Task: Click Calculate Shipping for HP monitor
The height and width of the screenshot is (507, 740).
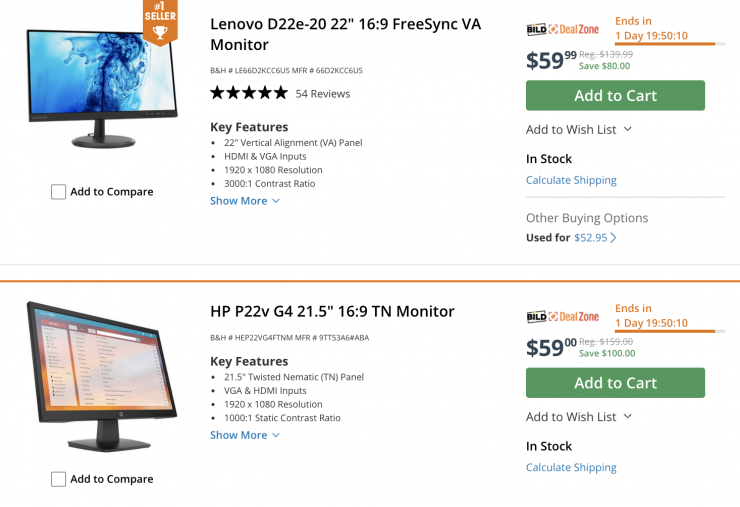Action: (571, 467)
